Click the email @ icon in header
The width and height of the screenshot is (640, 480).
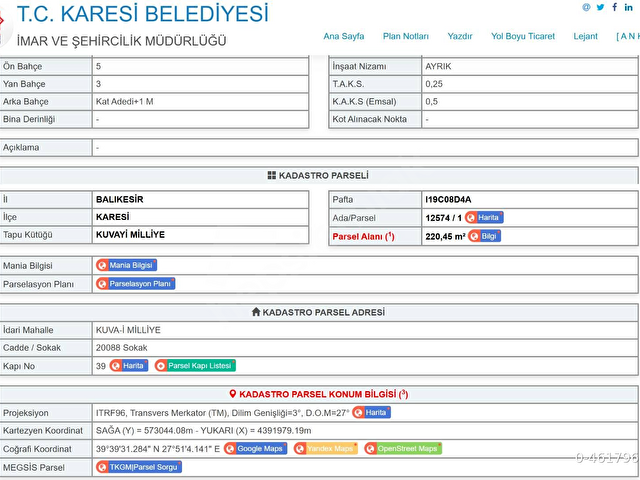coord(586,7)
